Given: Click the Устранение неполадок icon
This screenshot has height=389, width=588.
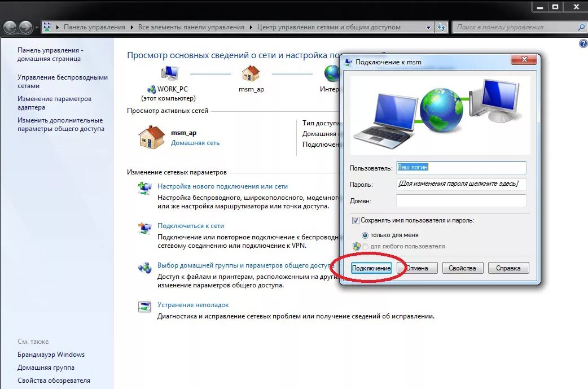Looking at the screenshot, I should [x=145, y=307].
